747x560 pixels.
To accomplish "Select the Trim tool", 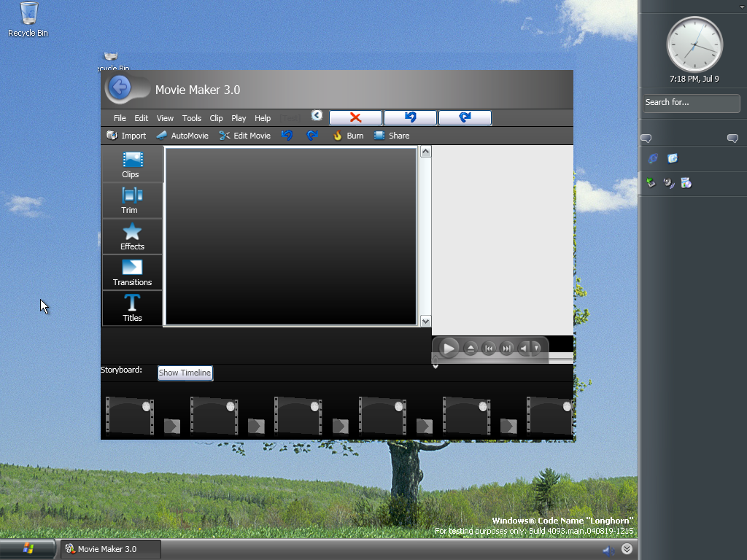I will click(x=132, y=201).
